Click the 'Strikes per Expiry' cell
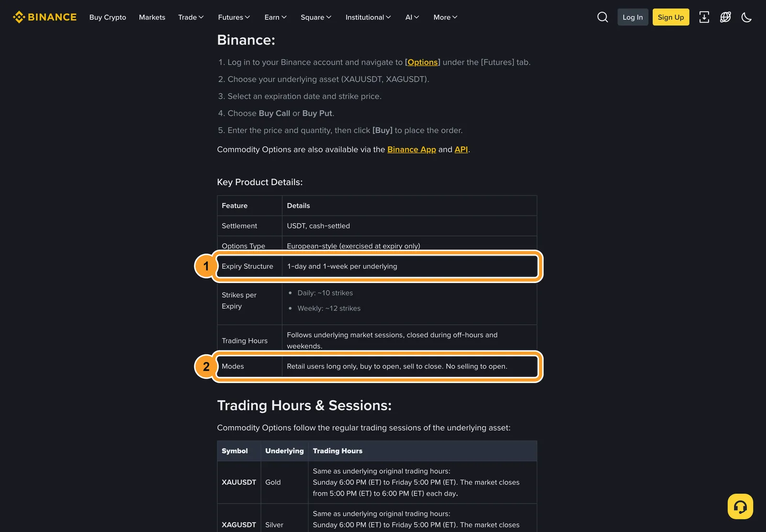Viewport: 766px width, 532px height. point(249,301)
